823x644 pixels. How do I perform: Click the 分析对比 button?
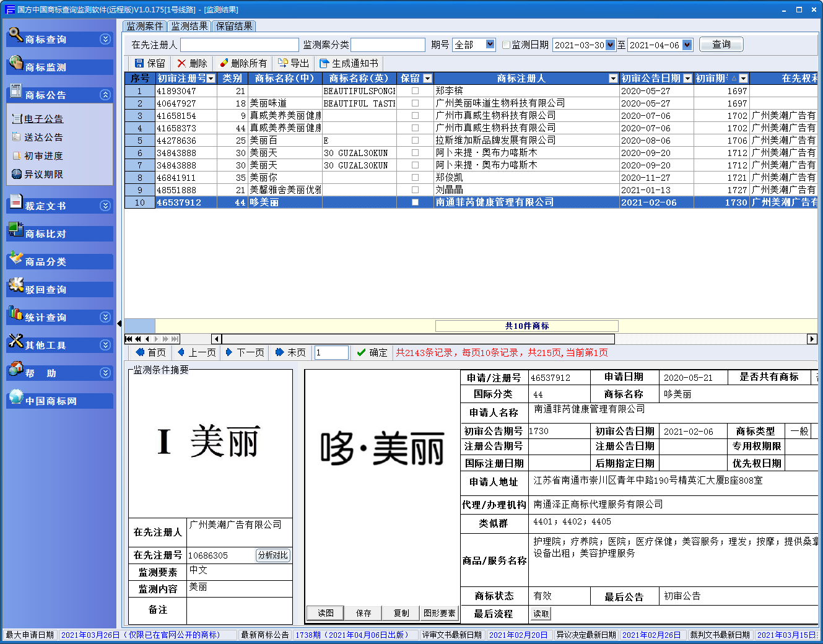(272, 555)
